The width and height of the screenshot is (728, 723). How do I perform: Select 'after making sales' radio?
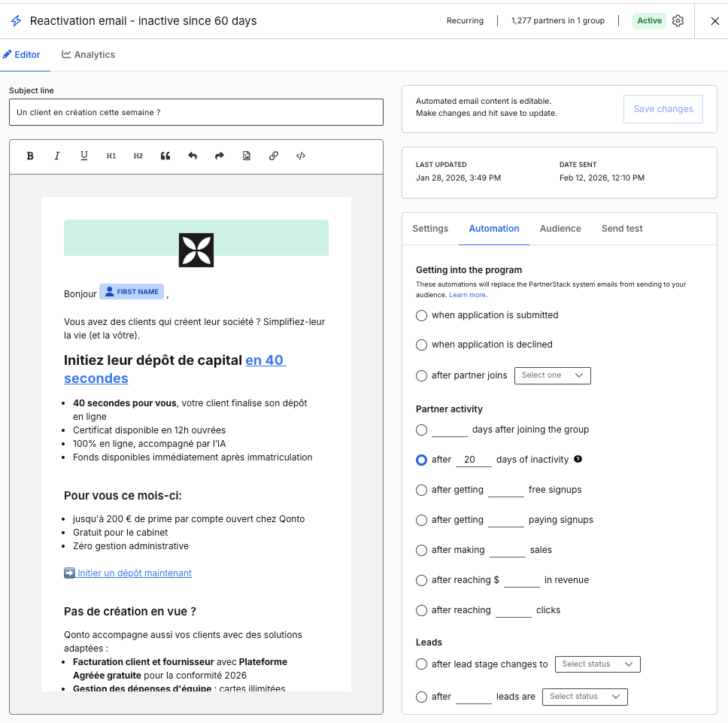[422, 550]
